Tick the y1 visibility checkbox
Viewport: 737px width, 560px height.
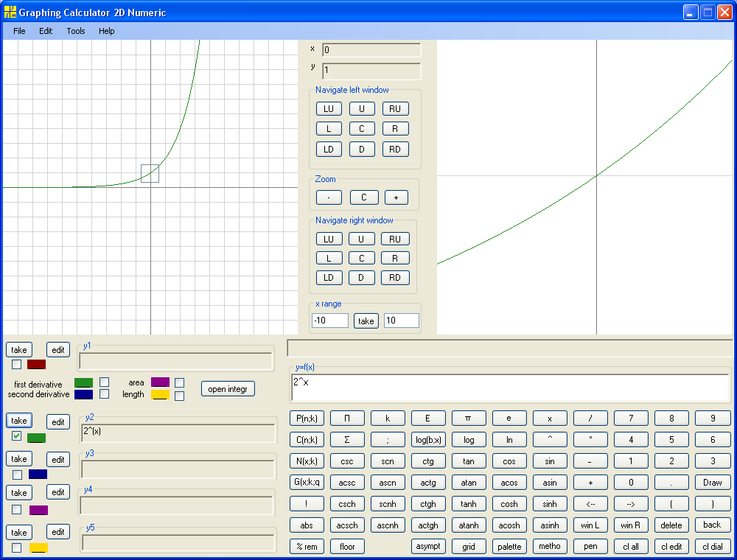pos(16,364)
